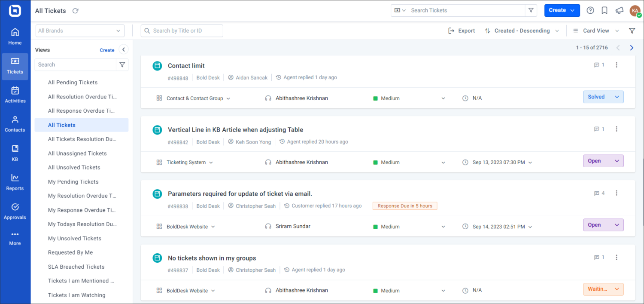Go to Contacts via the sidebar icon

15,123
